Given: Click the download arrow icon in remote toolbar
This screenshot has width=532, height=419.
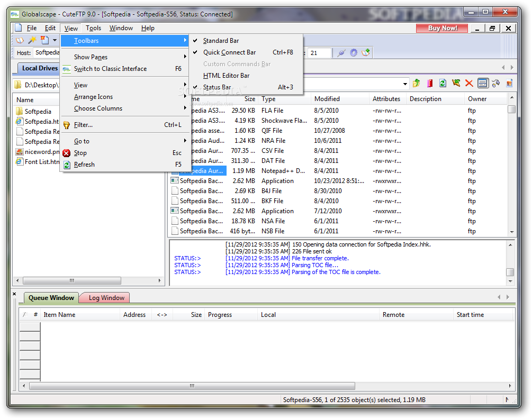Looking at the screenshot, I should pyautogui.click(x=456, y=83).
